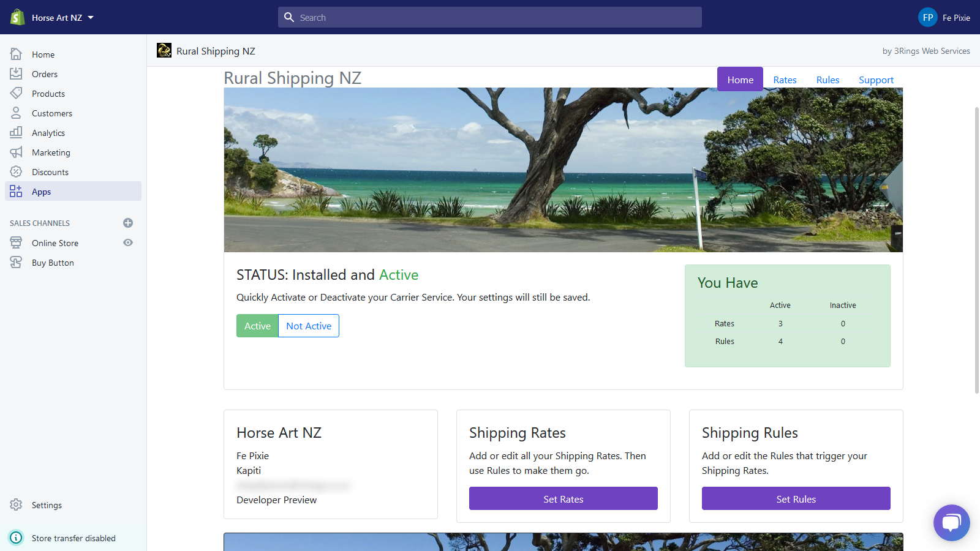The height and width of the screenshot is (551, 980).
Task: Keep the Active toggle selected
Action: click(257, 326)
